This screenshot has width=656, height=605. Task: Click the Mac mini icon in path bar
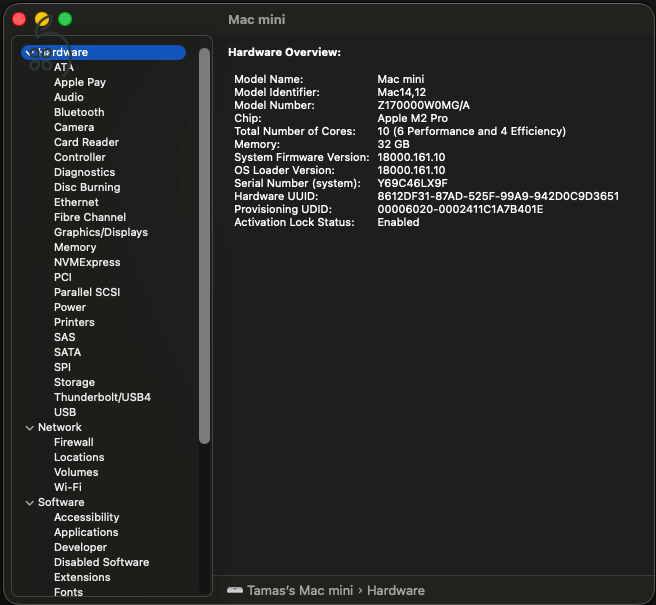tap(235, 590)
